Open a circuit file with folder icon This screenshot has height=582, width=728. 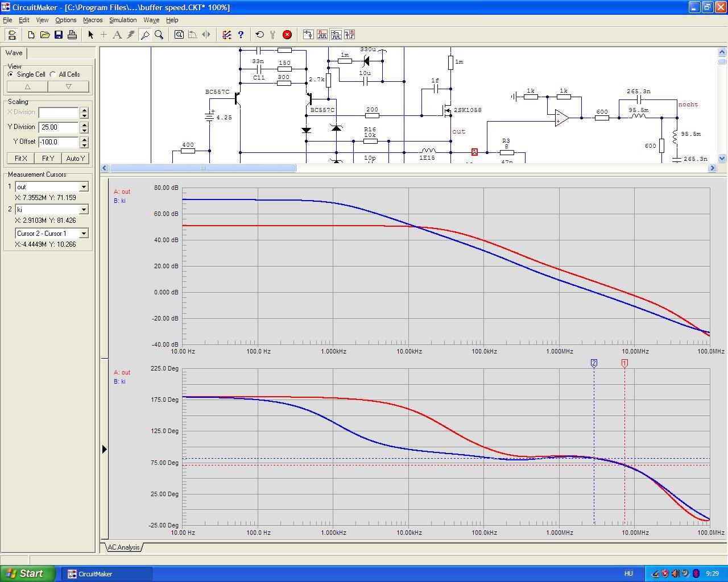tap(45, 35)
